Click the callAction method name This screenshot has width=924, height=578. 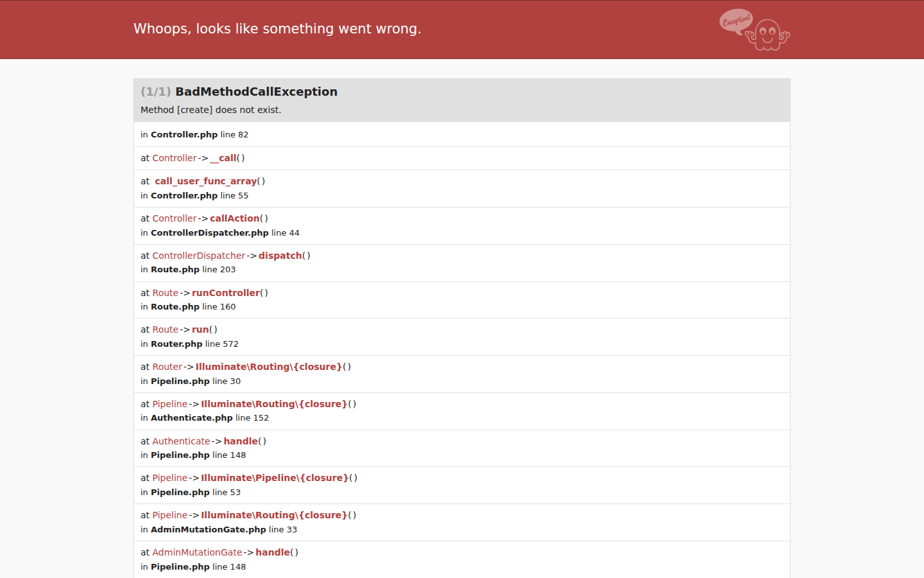(235, 218)
